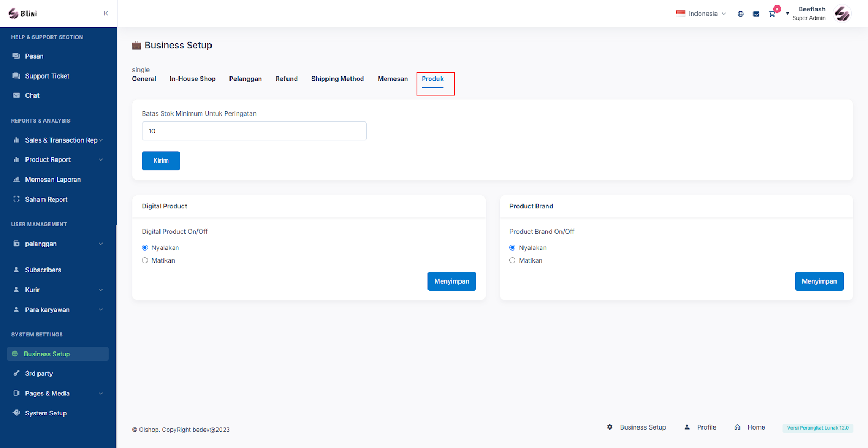Click the Support Ticket icon
This screenshot has height=448, width=868.
16,76
